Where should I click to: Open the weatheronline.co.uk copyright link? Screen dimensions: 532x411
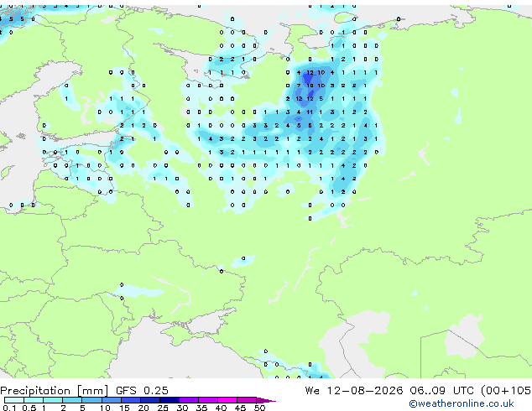coord(462,403)
